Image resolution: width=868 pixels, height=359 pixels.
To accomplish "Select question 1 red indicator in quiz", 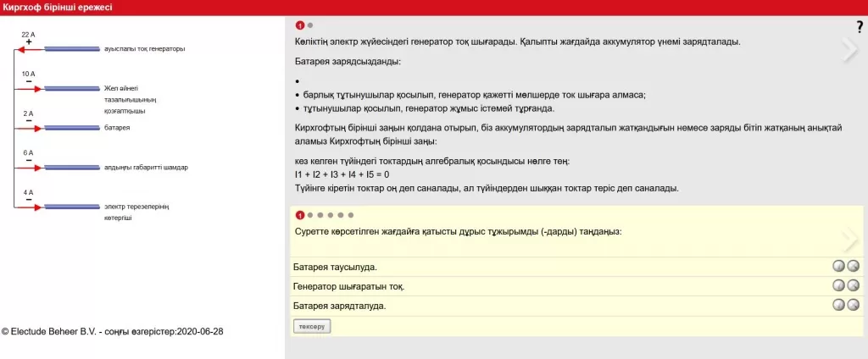I will [x=299, y=215].
